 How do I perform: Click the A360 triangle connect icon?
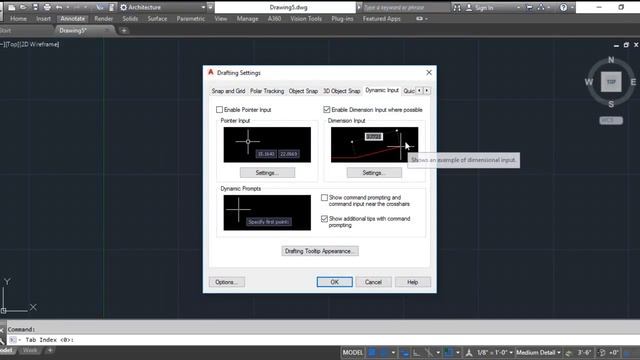[541, 7]
